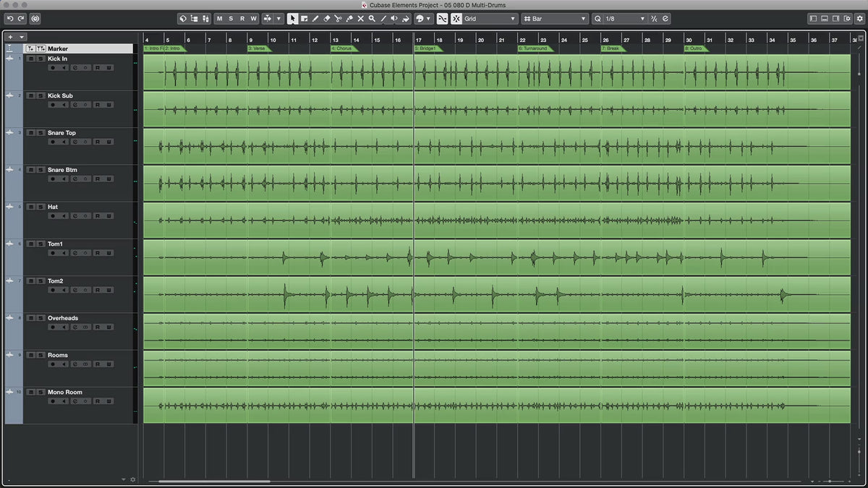Screen dimensions: 868x488
Task: Click the Add Track plus button
Action: (10, 37)
